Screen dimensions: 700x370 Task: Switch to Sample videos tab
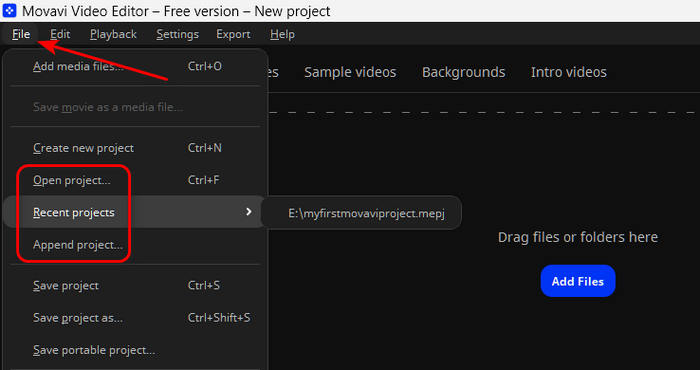350,72
